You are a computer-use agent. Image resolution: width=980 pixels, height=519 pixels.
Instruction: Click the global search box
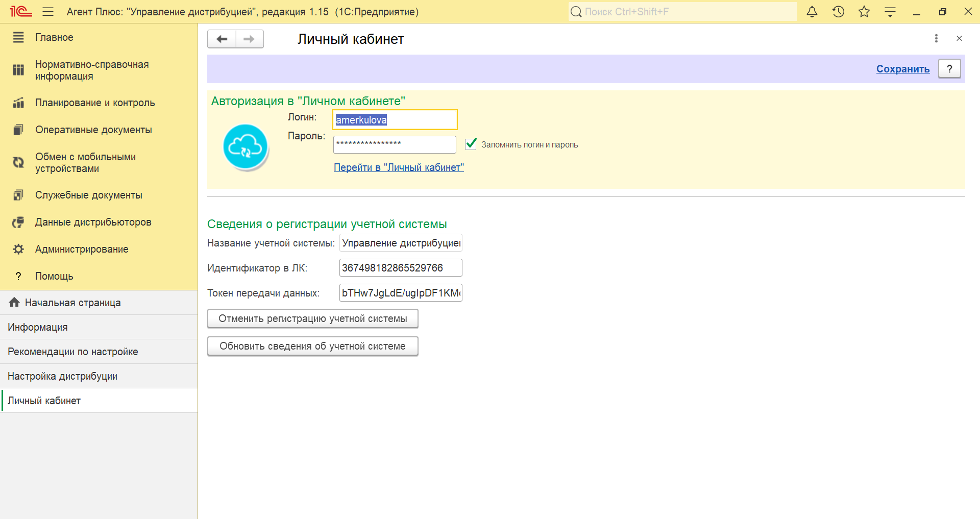683,12
